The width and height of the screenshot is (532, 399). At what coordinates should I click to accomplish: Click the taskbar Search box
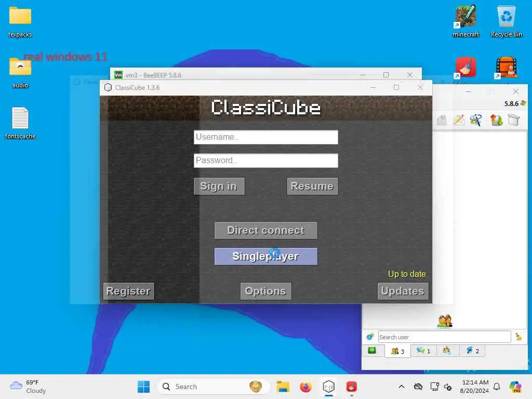click(x=214, y=387)
